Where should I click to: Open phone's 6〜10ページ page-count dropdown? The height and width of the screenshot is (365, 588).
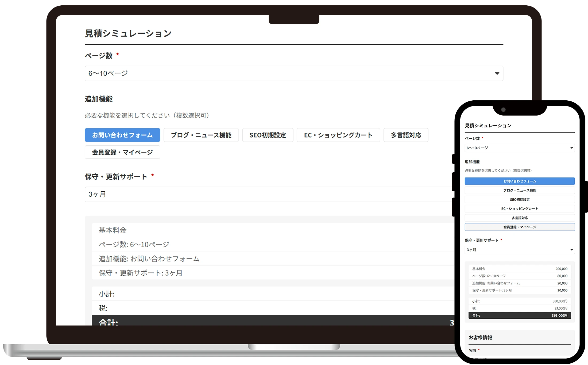pos(516,148)
